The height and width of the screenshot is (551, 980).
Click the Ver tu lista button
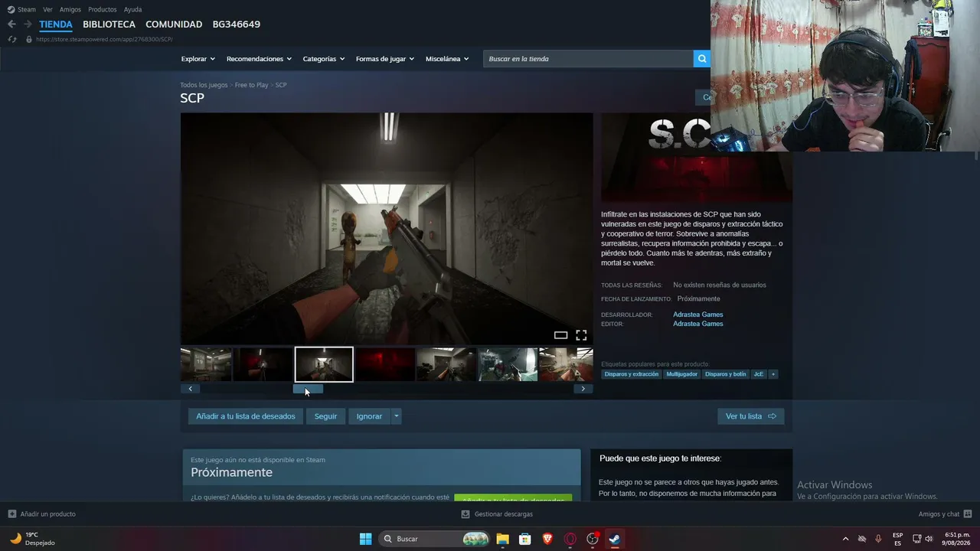pos(750,416)
